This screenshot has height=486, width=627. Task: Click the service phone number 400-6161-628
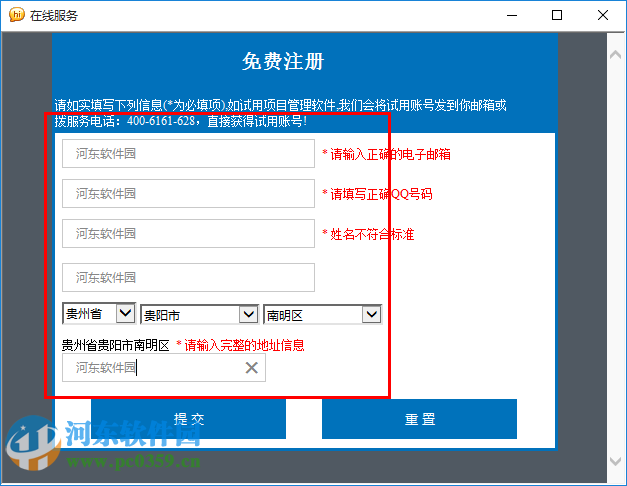coord(161,121)
